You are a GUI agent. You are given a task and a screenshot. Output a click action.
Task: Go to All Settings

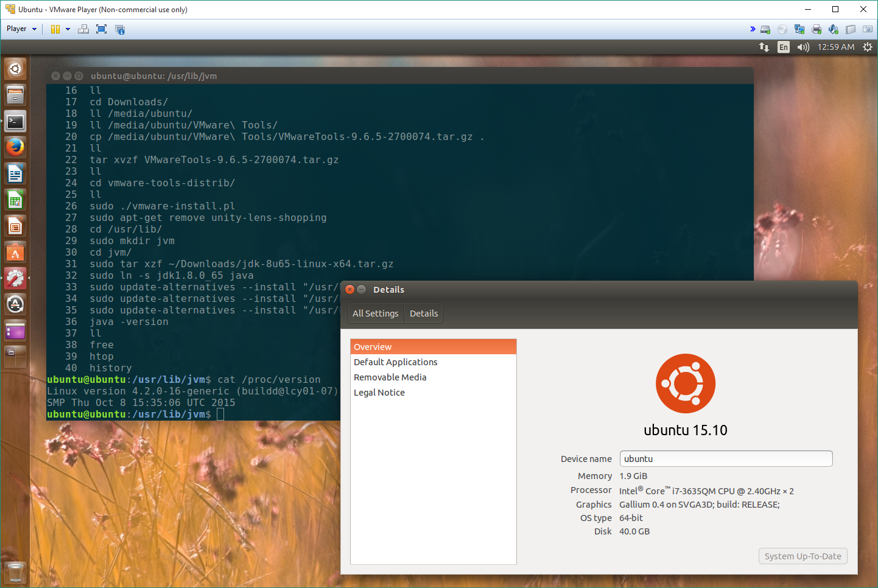(x=375, y=313)
